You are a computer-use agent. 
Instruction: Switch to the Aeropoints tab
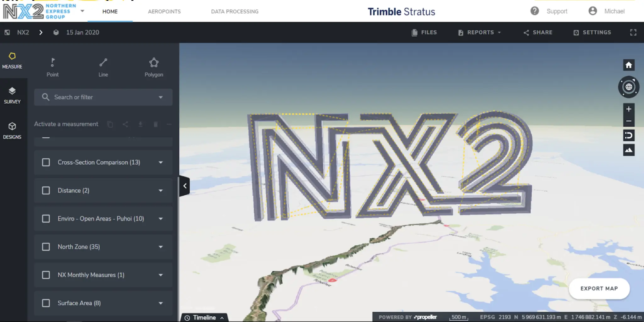pos(164,11)
